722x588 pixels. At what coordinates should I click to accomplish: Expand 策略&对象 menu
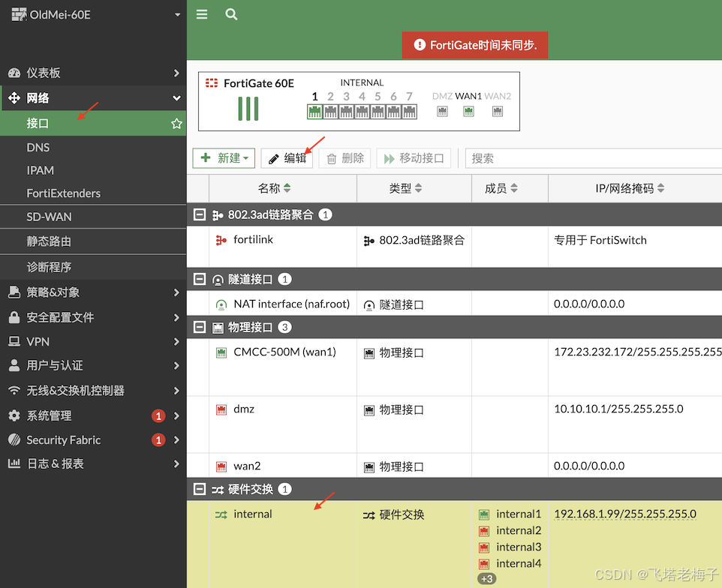click(93, 292)
